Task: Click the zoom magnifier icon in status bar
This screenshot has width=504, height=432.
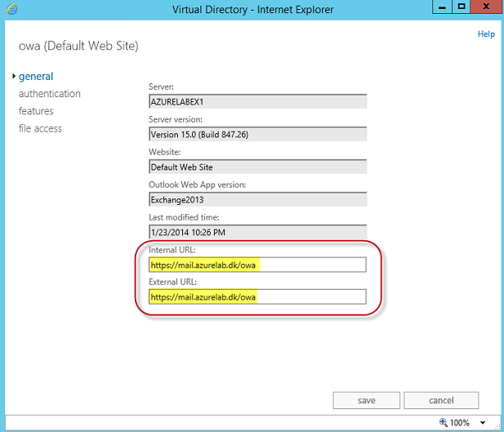Action: tap(444, 422)
